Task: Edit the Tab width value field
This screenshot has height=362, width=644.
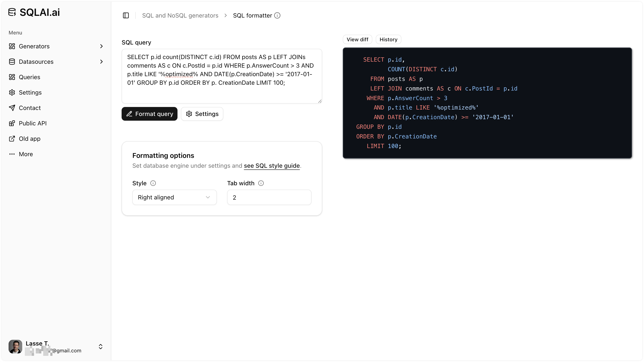Action: [x=269, y=197]
